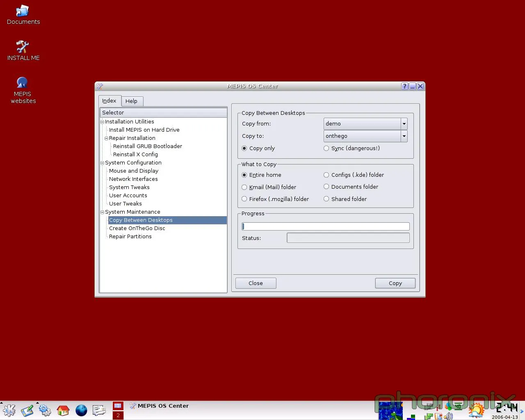Pick the Shared folder option
Screen dimensions: 525x420
345,199
